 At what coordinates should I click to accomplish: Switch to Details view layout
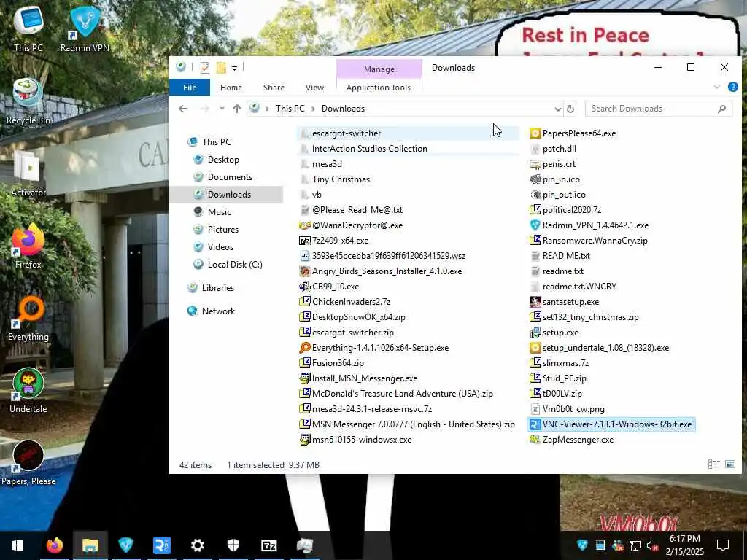click(713, 464)
